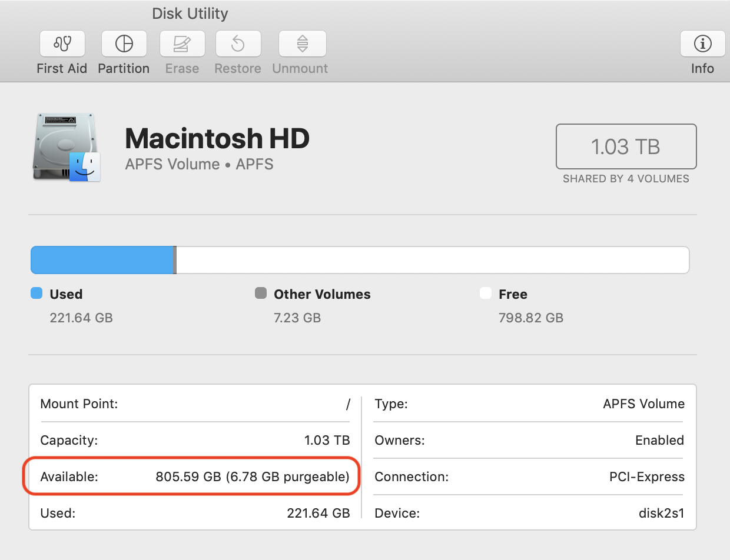This screenshot has height=560, width=730.
Task: Click the Available label
Action: [69, 476]
